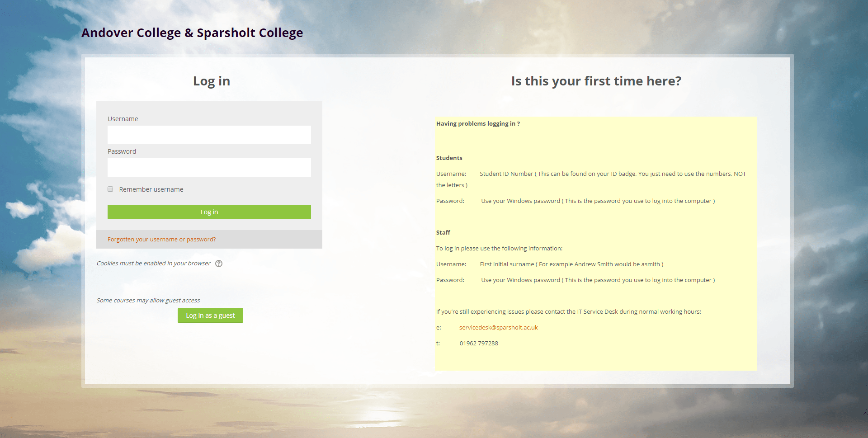Click the Students section label
The height and width of the screenshot is (438, 868).
click(x=449, y=158)
